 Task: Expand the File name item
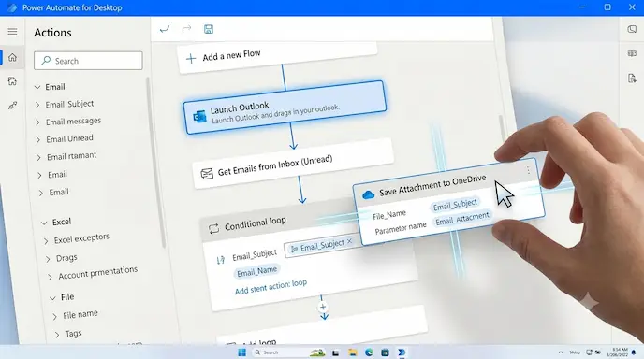[x=55, y=316]
